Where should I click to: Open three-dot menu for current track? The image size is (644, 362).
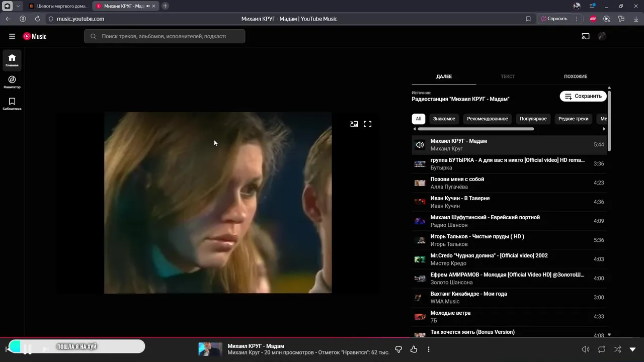(x=429, y=349)
